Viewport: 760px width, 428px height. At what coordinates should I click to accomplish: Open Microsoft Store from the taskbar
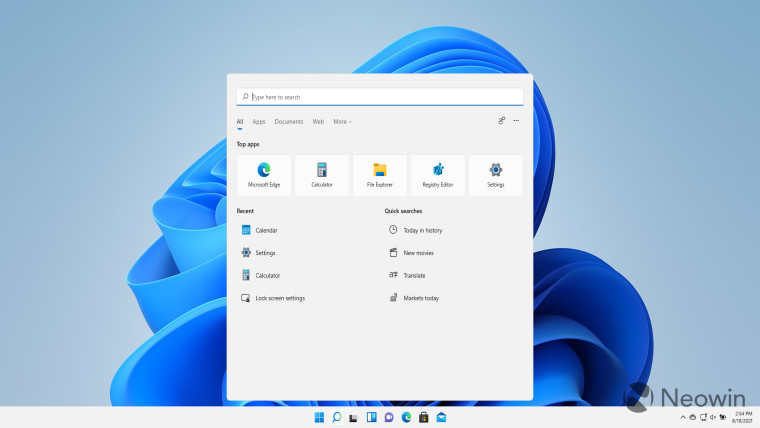pyautogui.click(x=424, y=417)
